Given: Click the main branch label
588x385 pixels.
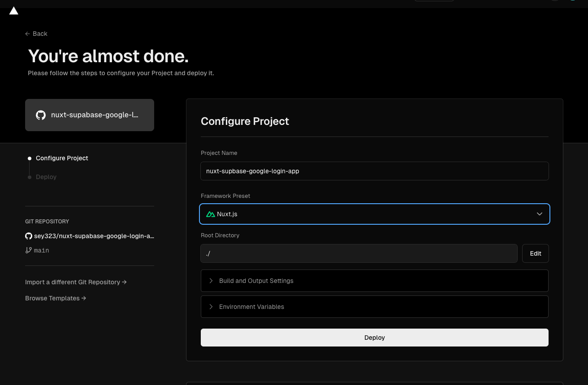Looking at the screenshot, I should click(x=41, y=250).
